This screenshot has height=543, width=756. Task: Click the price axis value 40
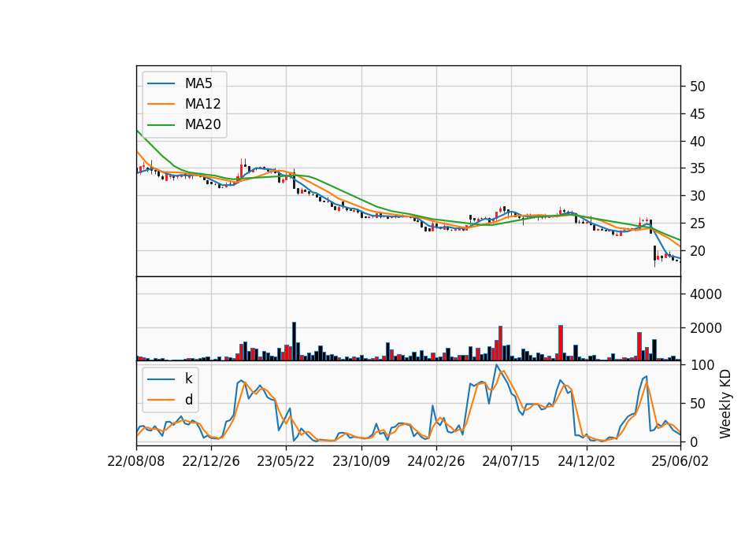click(x=697, y=142)
